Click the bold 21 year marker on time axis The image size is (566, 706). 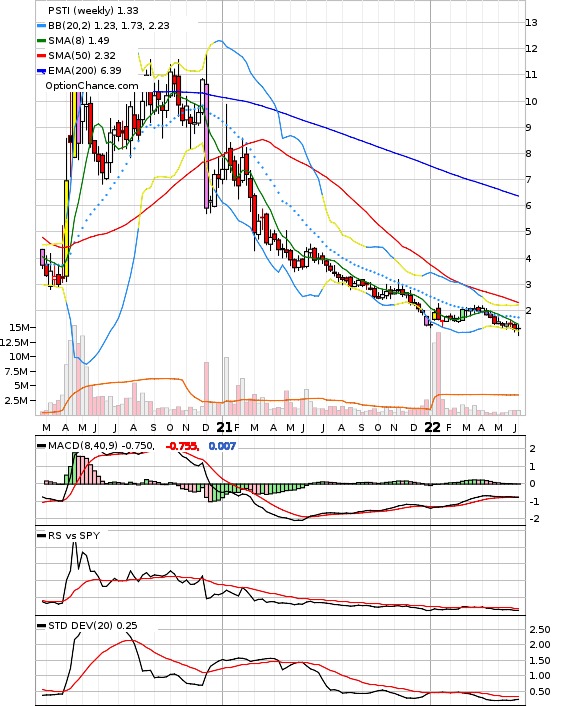(224, 427)
